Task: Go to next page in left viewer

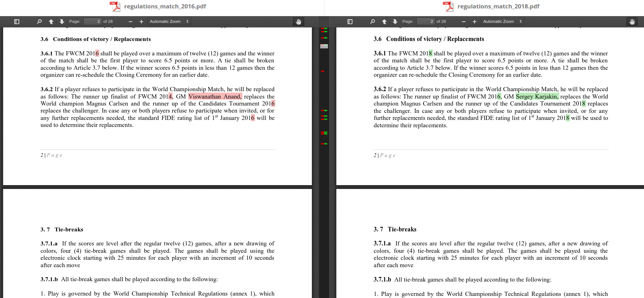Action: (x=62, y=22)
